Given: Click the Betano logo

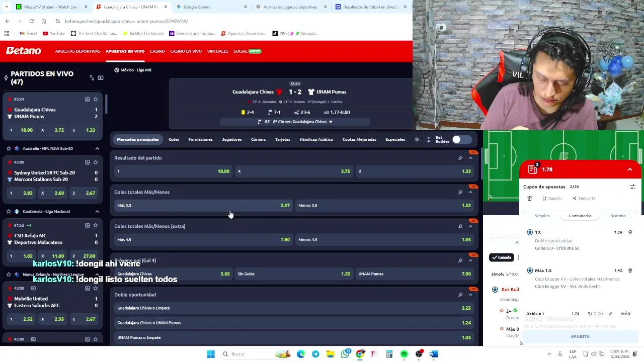Looking at the screenshot, I should pos(23,51).
